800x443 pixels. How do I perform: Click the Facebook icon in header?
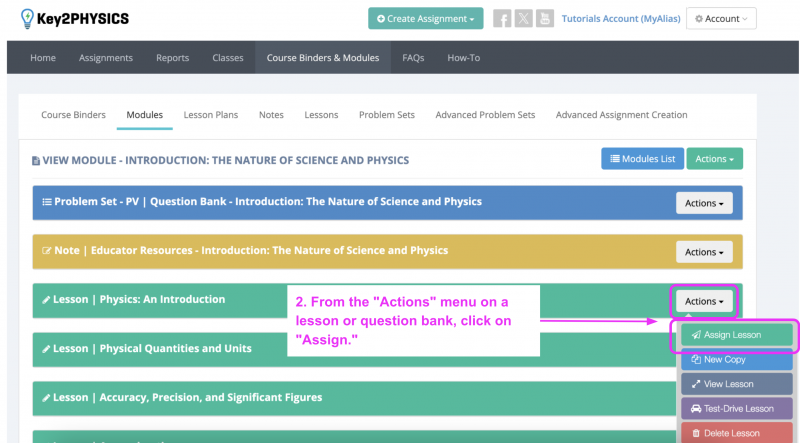pyautogui.click(x=503, y=19)
